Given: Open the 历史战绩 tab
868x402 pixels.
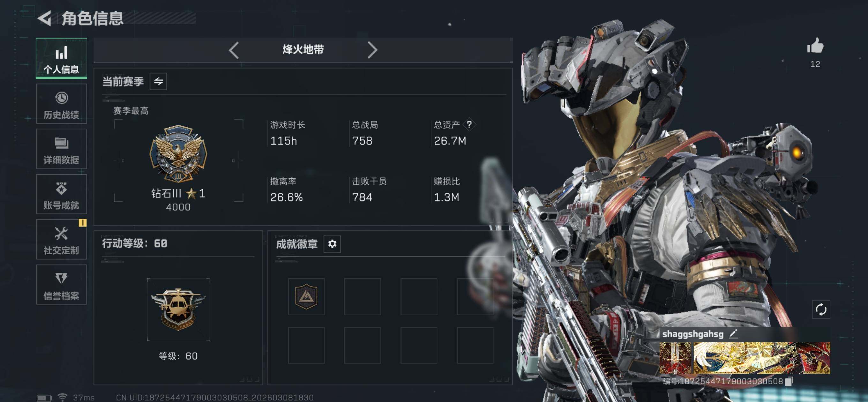Looking at the screenshot, I should point(61,104).
